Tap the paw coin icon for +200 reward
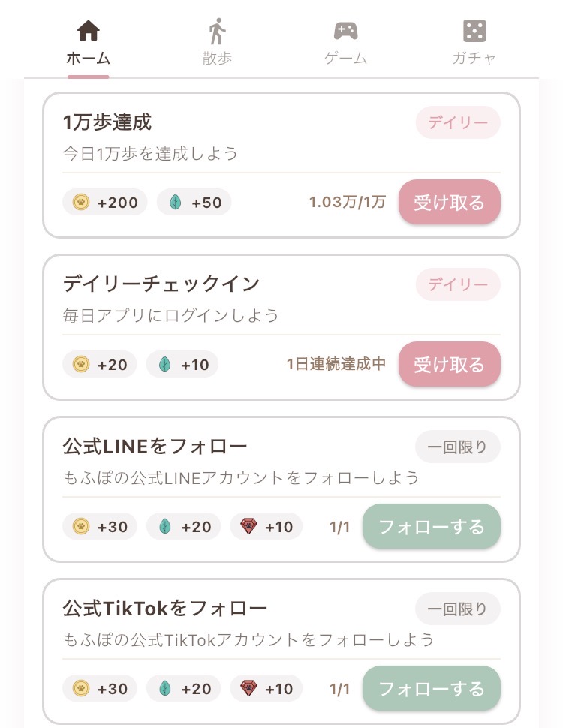Image resolution: width=563 pixels, height=728 pixels. click(x=81, y=202)
